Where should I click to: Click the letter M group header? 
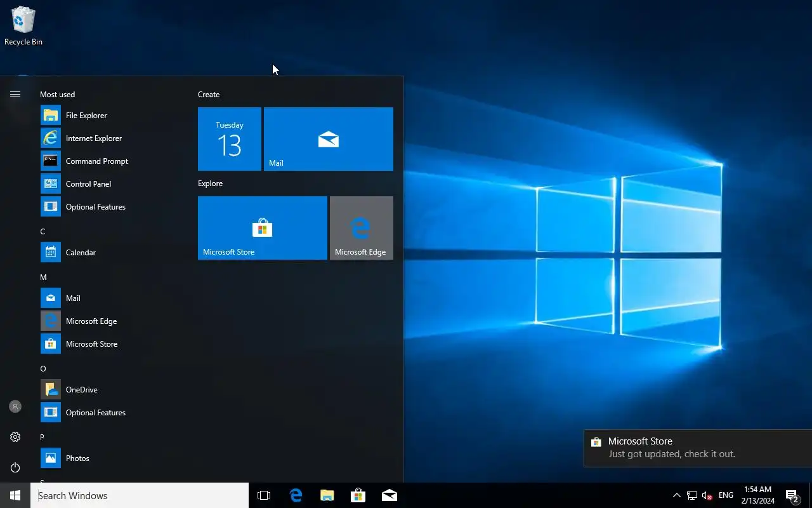point(43,277)
